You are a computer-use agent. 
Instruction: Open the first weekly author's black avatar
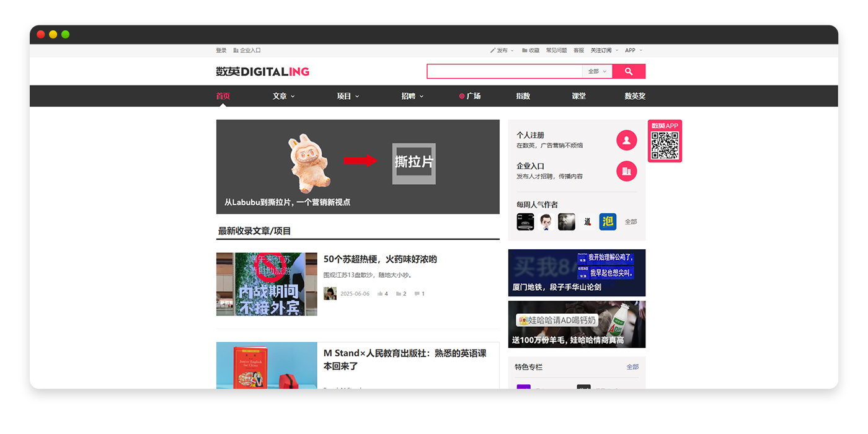tap(525, 221)
